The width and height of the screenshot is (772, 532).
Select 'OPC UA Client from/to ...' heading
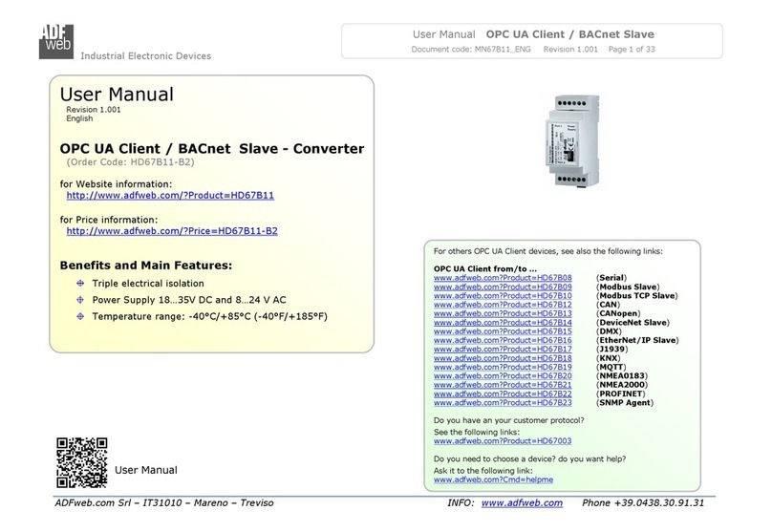tap(485, 268)
